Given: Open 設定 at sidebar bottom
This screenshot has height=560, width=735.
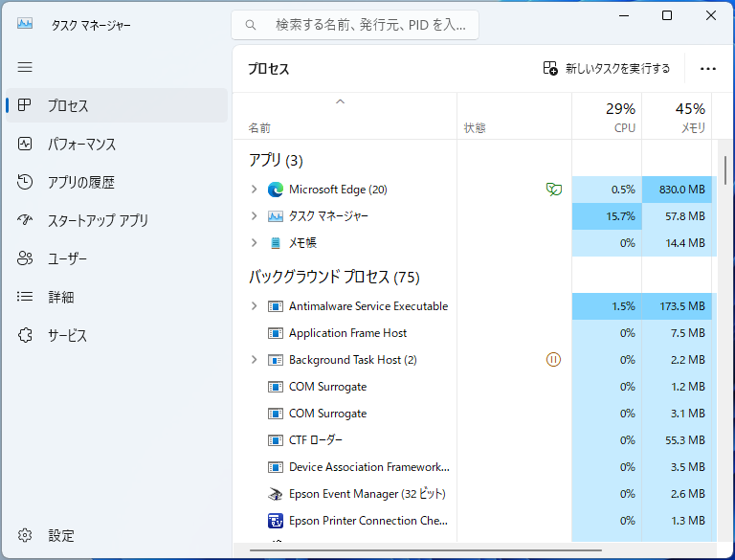Looking at the screenshot, I should [117, 536].
